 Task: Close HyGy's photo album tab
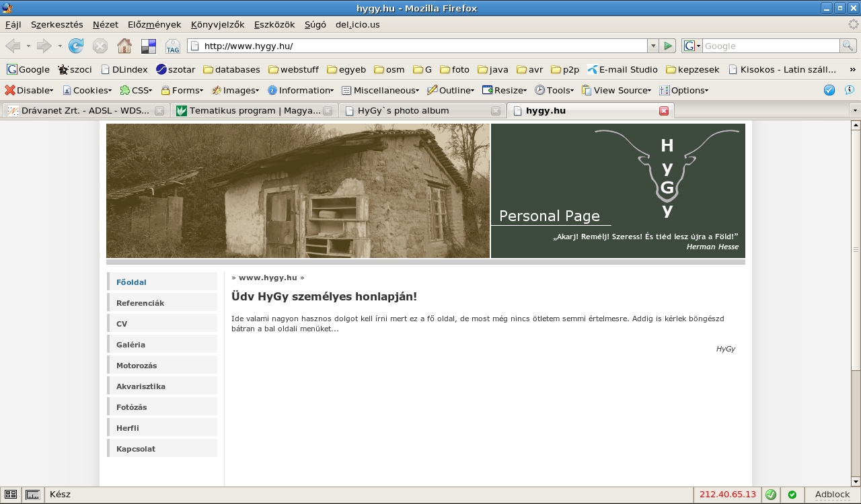[x=496, y=111]
